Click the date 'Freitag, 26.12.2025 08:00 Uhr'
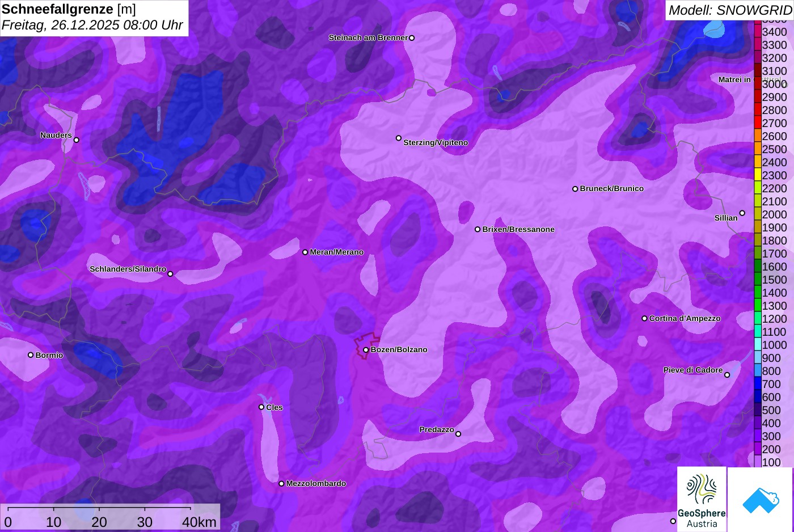The image size is (794, 532). point(92,26)
